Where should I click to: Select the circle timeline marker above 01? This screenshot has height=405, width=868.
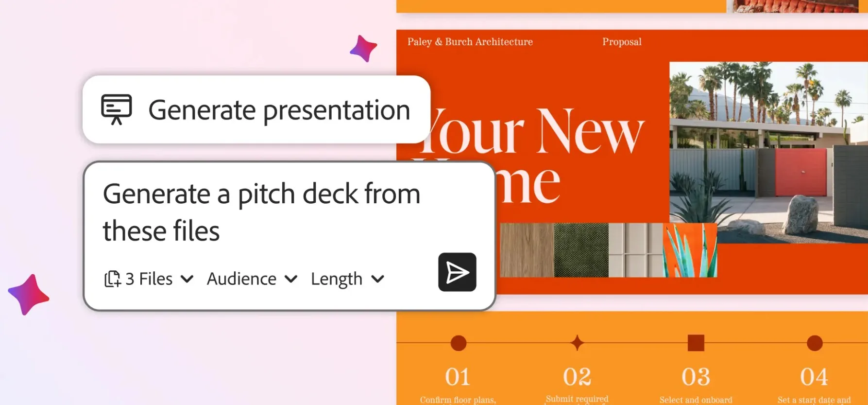458,343
